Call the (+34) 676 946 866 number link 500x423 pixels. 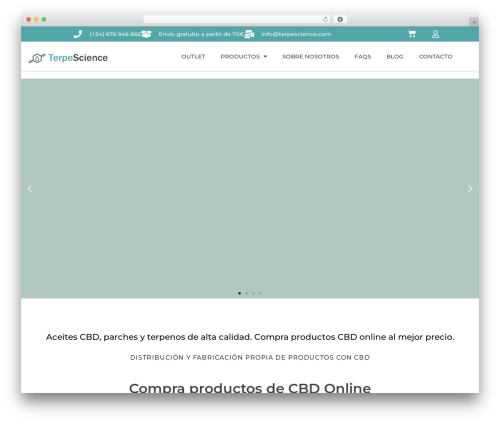[x=115, y=34]
